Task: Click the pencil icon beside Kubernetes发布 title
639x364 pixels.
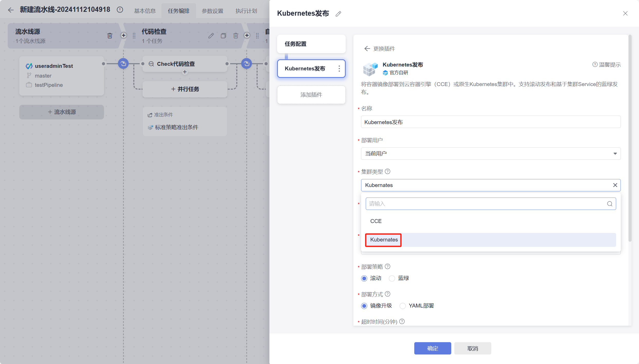Action: (338, 14)
